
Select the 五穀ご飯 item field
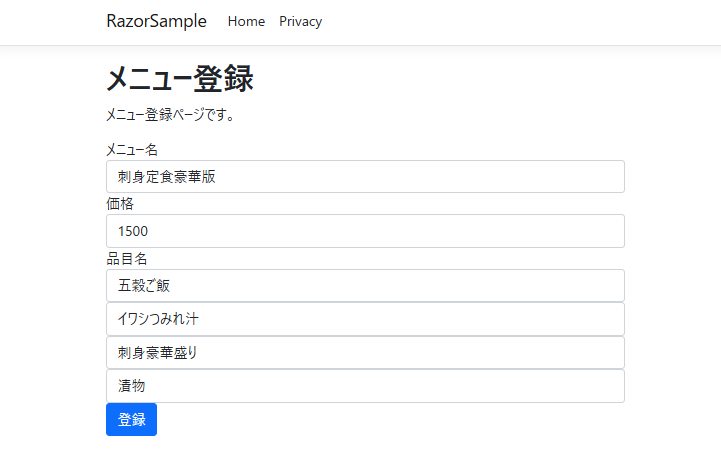[x=365, y=285]
